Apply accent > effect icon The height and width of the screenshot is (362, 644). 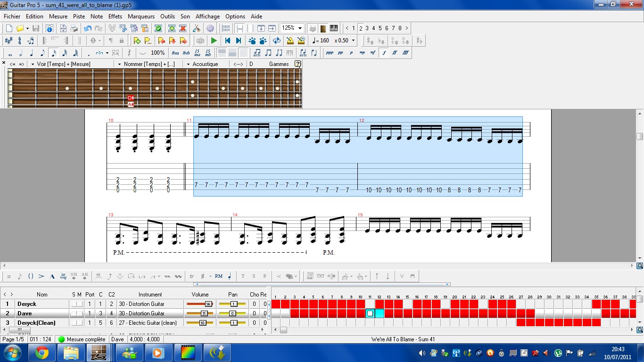coord(41,276)
